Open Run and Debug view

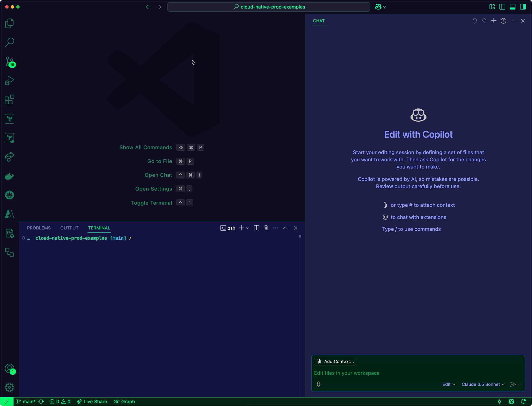pyautogui.click(x=10, y=81)
